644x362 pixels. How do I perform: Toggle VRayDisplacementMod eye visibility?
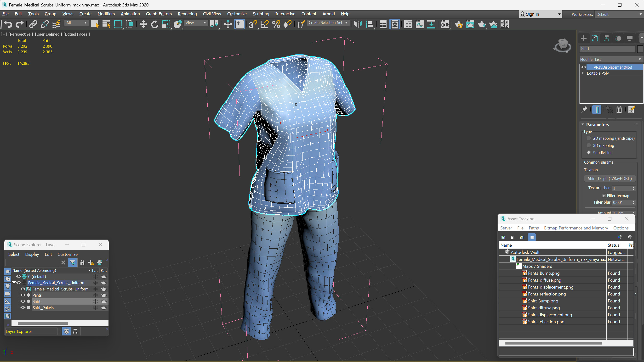[x=583, y=67]
